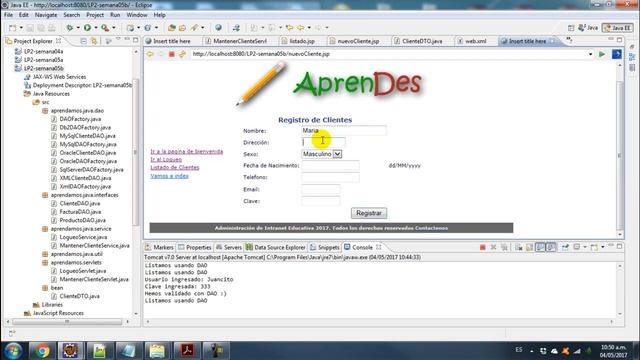Click the green Run button in toolbar
Image resolution: width=640 pixels, height=360 pixels.
click(x=87, y=28)
